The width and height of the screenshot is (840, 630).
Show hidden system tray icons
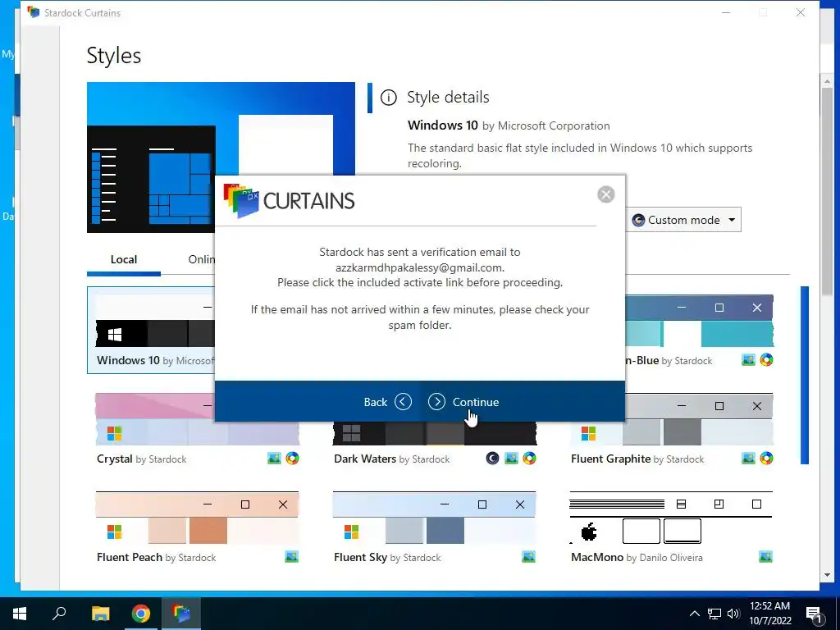[694, 614]
